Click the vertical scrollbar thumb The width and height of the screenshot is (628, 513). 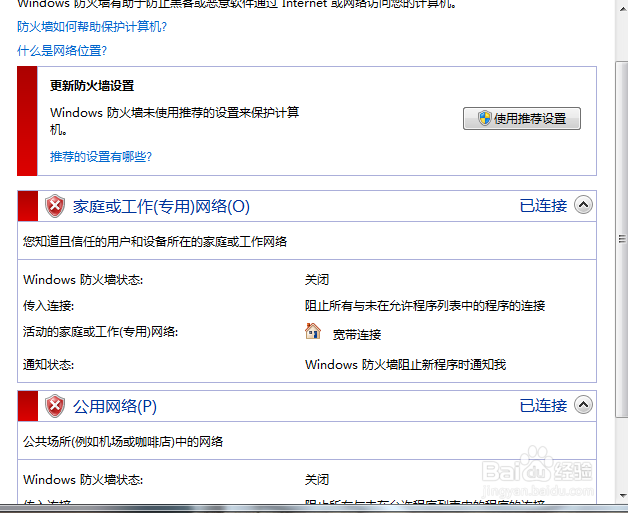click(622, 239)
